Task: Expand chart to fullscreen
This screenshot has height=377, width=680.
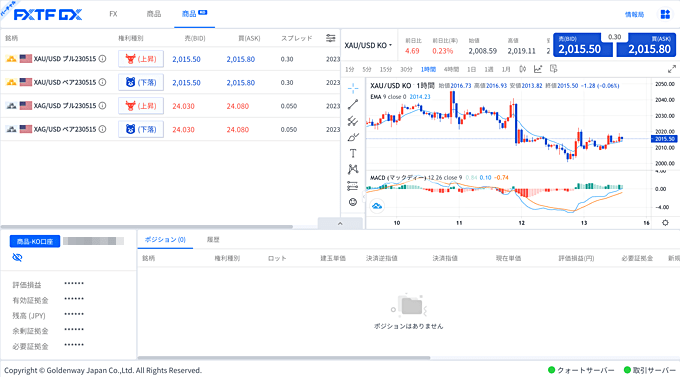Action: (672, 69)
